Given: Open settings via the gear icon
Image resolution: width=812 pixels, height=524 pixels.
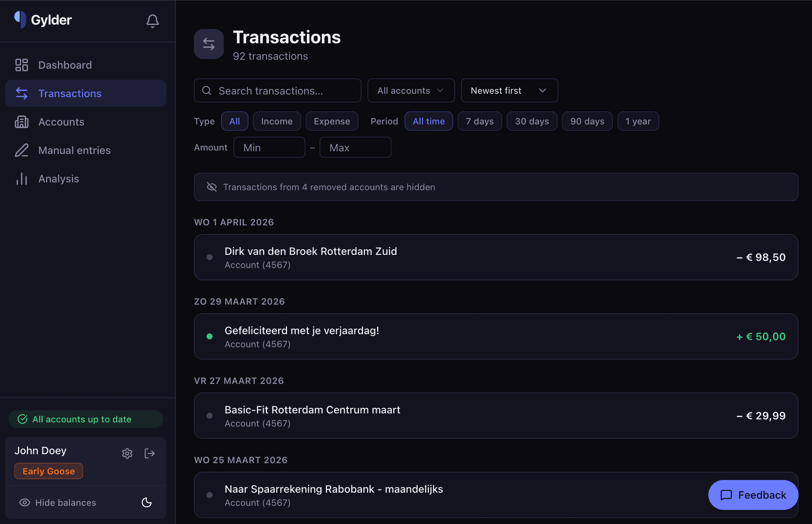Looking at the screenshot, I should tap(127, 453).
